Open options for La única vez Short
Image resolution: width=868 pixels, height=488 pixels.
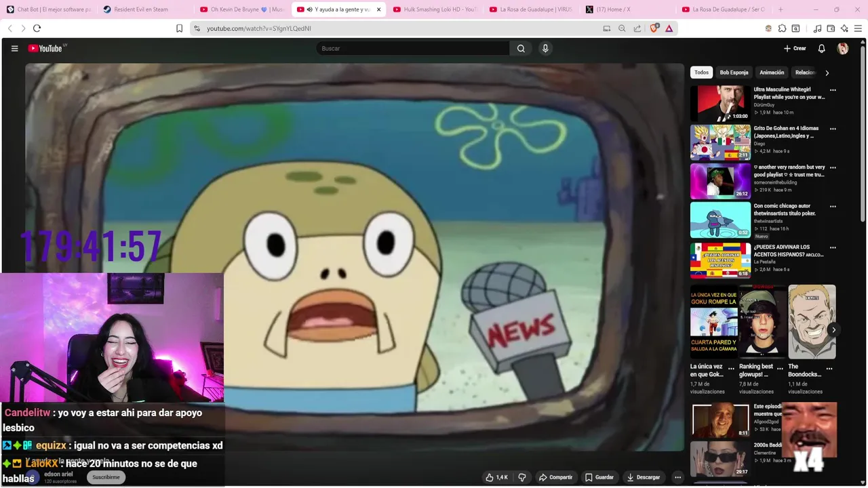click(731, 369)
